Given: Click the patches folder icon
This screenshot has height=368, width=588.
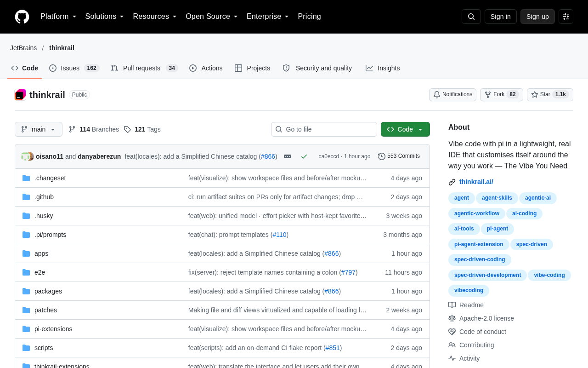Looking at the screenshot, I should pyautogui.click(x=26, y=310).
